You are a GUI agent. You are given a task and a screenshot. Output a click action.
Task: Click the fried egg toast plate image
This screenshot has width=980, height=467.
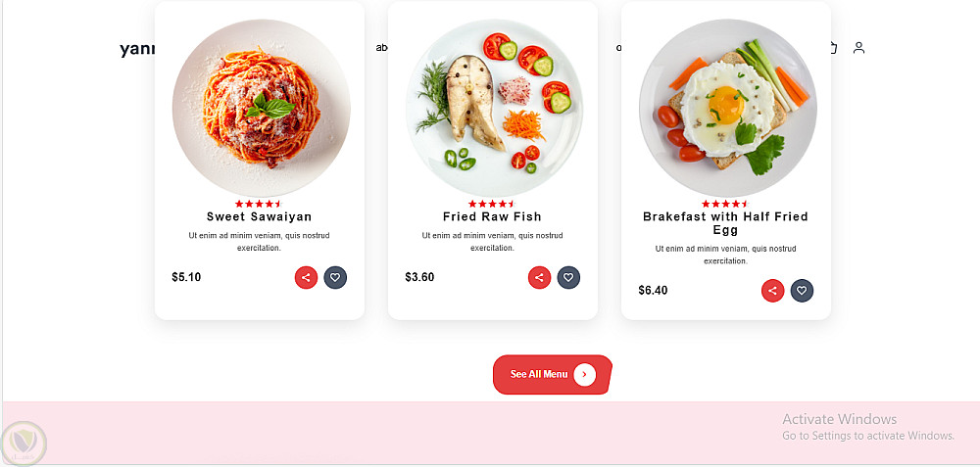[x=727, y=108]
